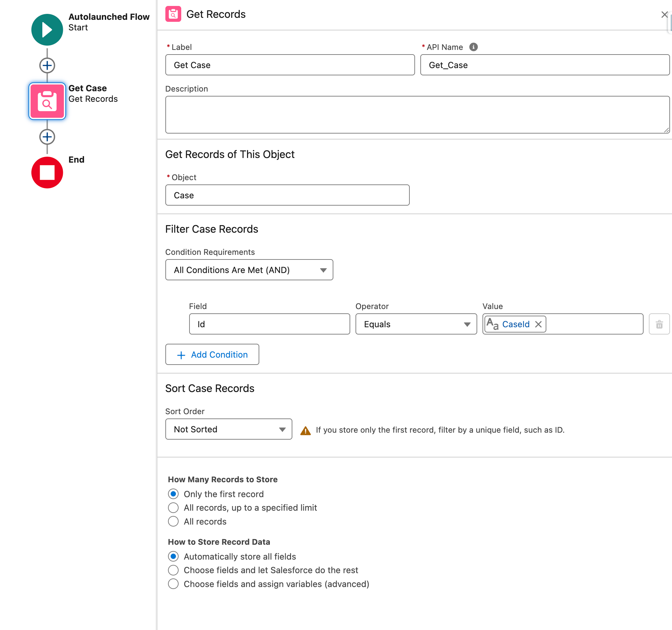Show API Name info tooltip

tap(473, 47)
